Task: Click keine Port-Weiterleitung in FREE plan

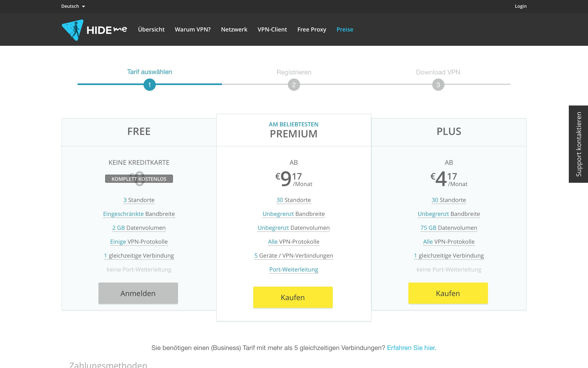Action: (x=139, y=269)
